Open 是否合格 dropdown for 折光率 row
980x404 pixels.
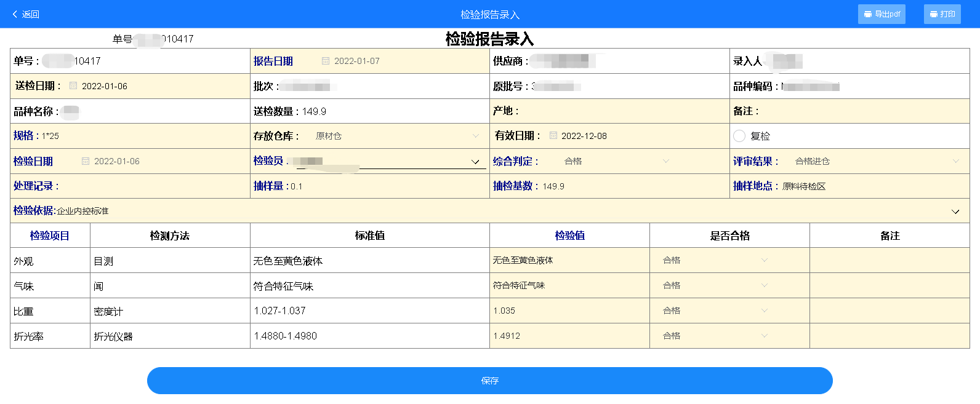click(764, 336)
